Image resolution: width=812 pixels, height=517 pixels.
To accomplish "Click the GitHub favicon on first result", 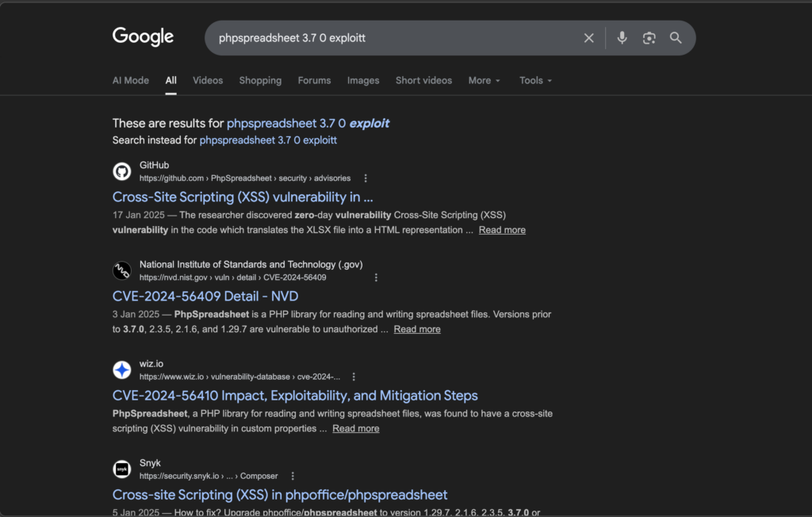I will coord(121,171).
